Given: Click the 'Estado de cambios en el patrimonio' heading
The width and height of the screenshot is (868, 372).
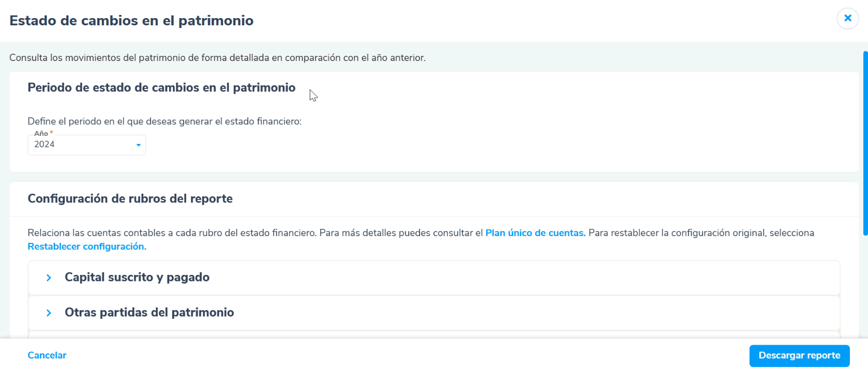Looking at the screenshot, I should [x=131, y=21].
